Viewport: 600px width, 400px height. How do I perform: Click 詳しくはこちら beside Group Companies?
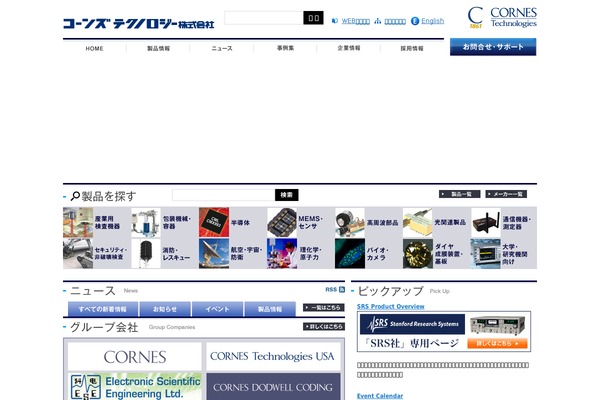pyautogui.click(x=324, y=327)
